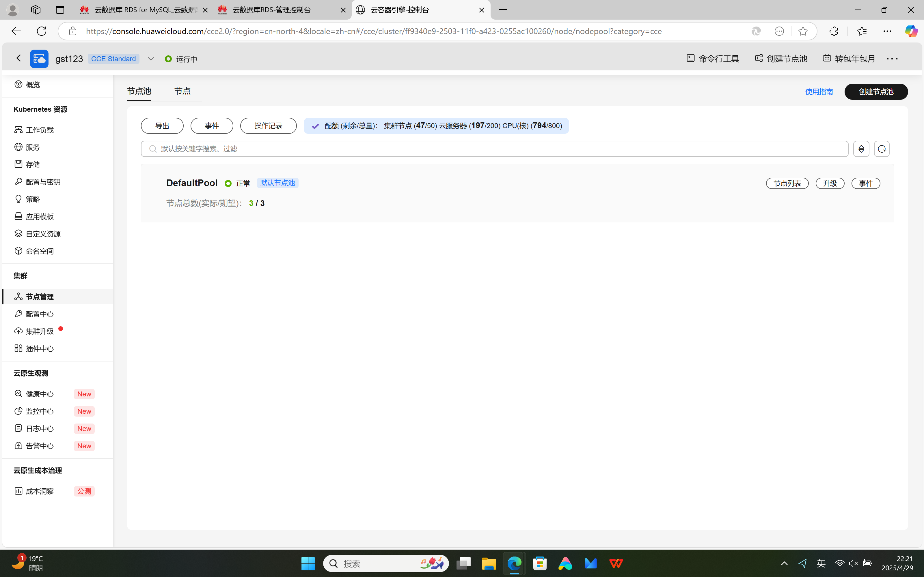Click the blue cluster logo icon
This screenshot has height=577, width=924.
(39, 59)
